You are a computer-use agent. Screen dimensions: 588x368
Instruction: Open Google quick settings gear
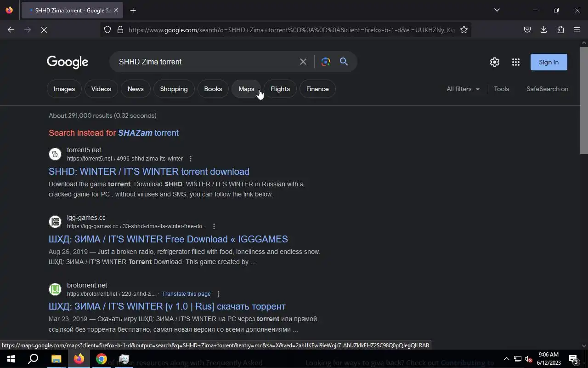[x=495, y=62]
